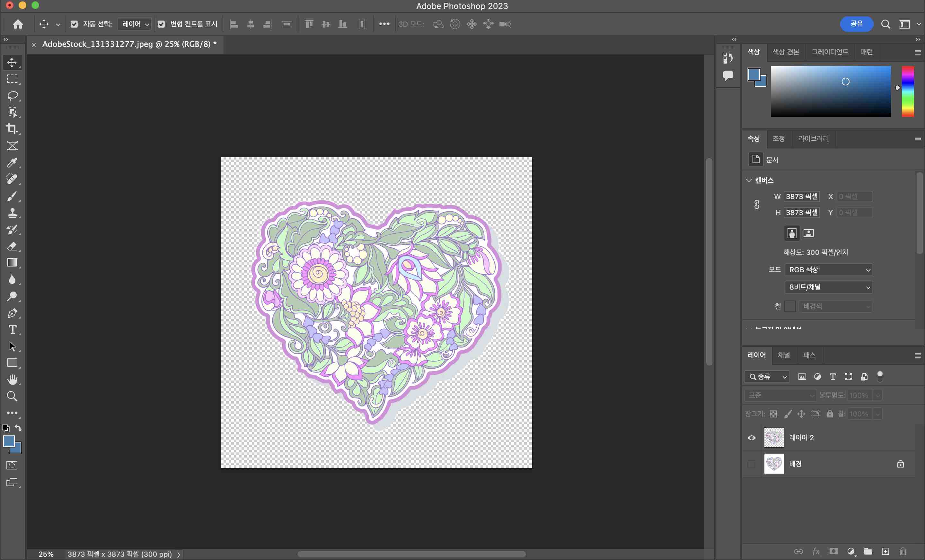Choose the Eraser tool

pos(12,246)
